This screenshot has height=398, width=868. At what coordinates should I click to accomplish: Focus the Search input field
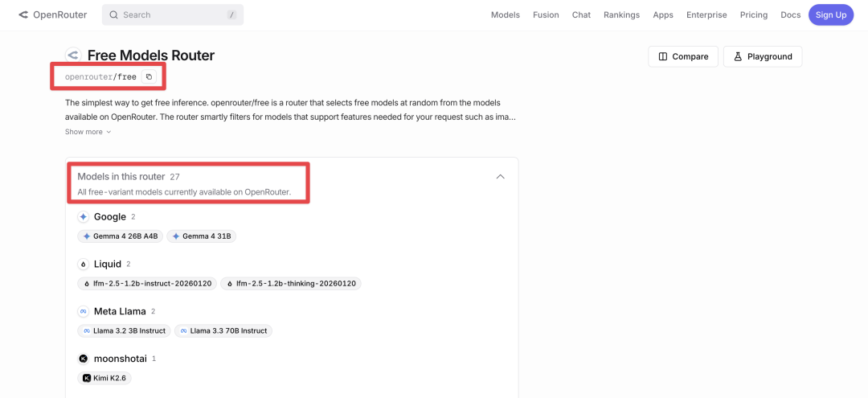pyautogui.click(x=173, y=15)
